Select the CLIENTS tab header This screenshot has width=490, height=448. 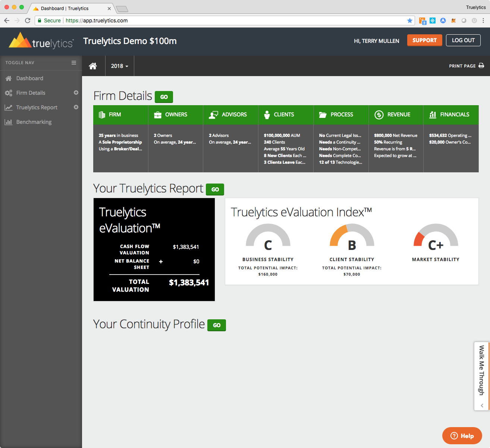click(286, 115)
